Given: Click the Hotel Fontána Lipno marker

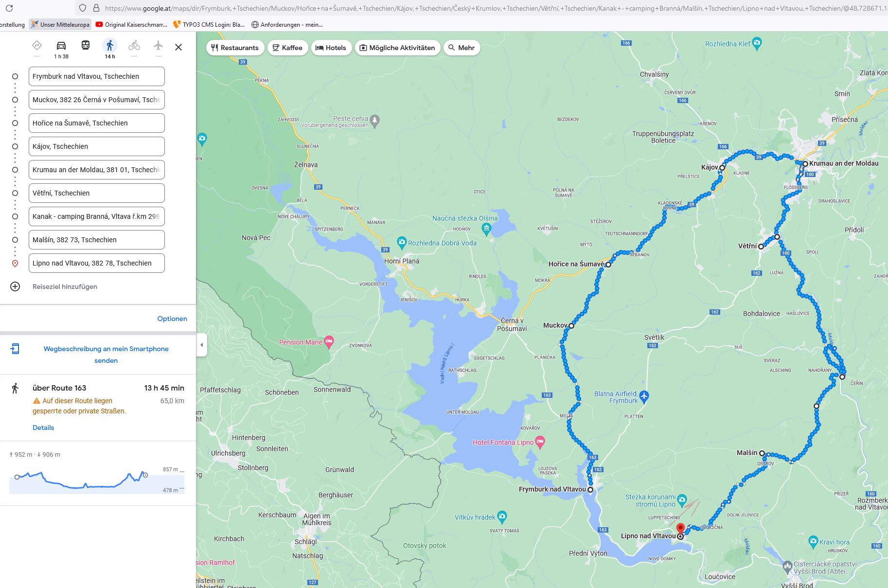Looking at the screenshot, I should pos(540,442).
